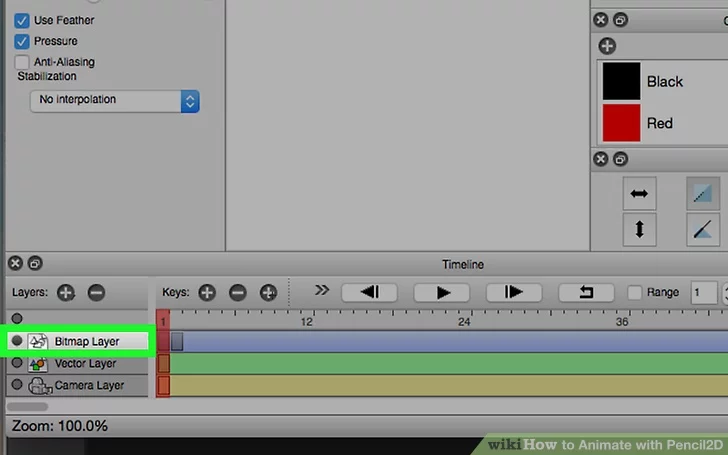Hide the Vector Layer
The image size is (728, 455).
point(17,363)
